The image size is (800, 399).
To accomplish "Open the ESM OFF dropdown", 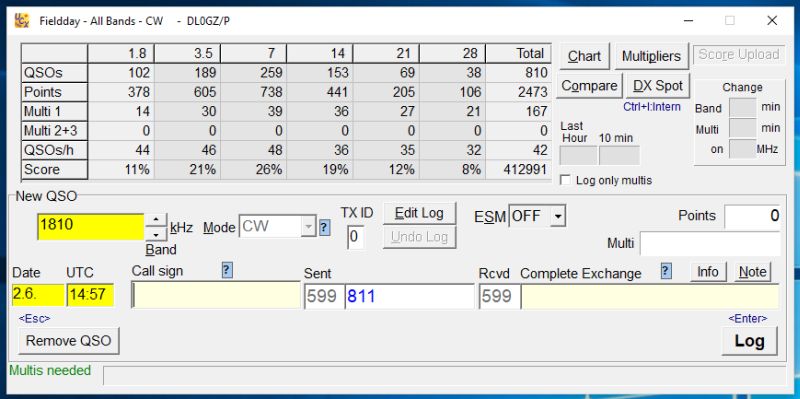I will (x=558, y=217).
